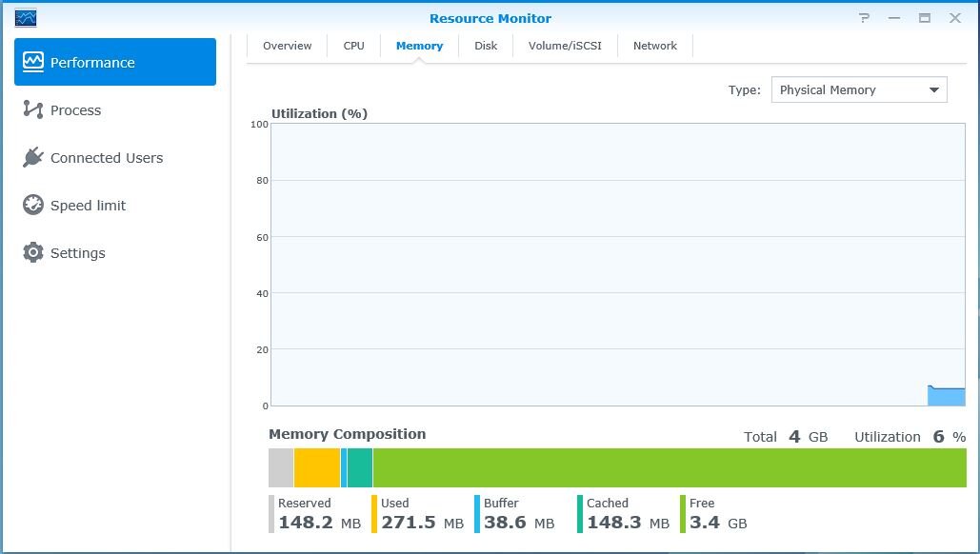Screen dimensions: 980x554
Task: Click the dropdown arrow beside Physical Memory
Action: pos(933,90)
